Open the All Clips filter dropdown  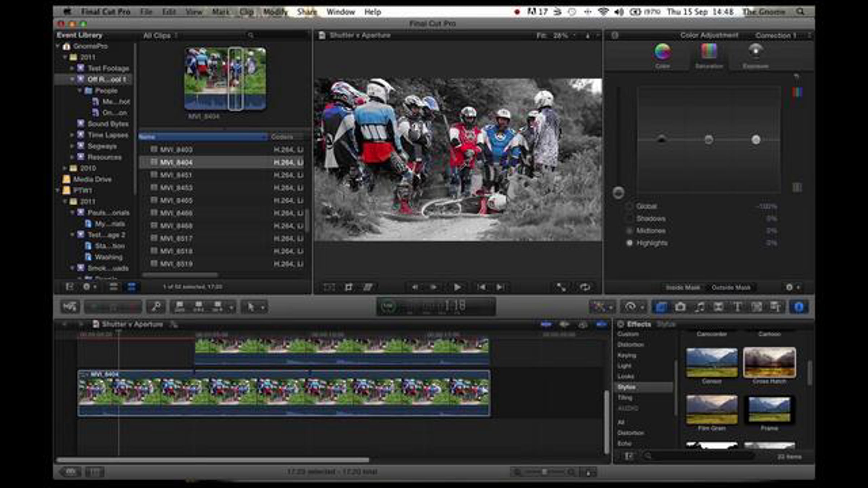[x=160, y=35]
